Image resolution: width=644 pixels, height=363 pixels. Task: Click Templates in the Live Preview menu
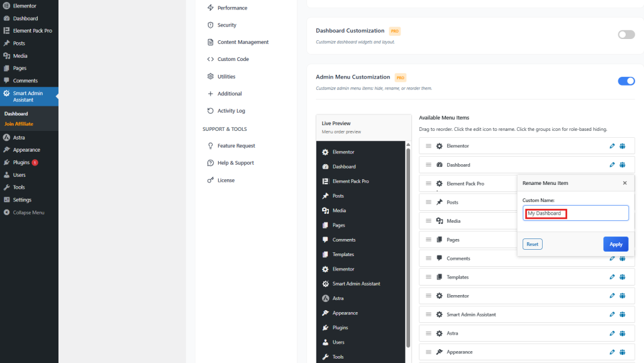tap(343, 254)
